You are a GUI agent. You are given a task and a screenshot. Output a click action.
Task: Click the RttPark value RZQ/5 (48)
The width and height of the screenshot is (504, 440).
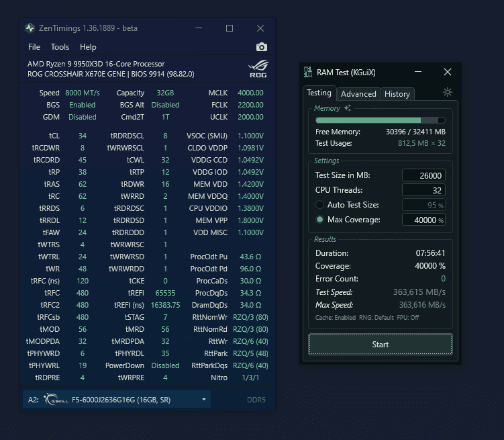click(x=250, y=353)
